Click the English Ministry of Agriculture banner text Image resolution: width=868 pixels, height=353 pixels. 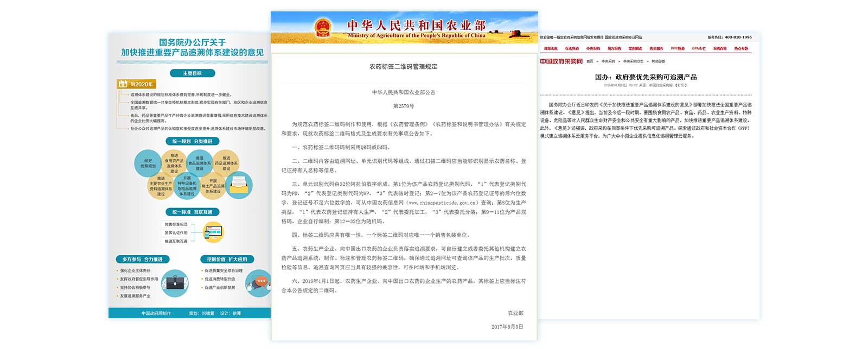pyautogui.click(x=417, y=36)
